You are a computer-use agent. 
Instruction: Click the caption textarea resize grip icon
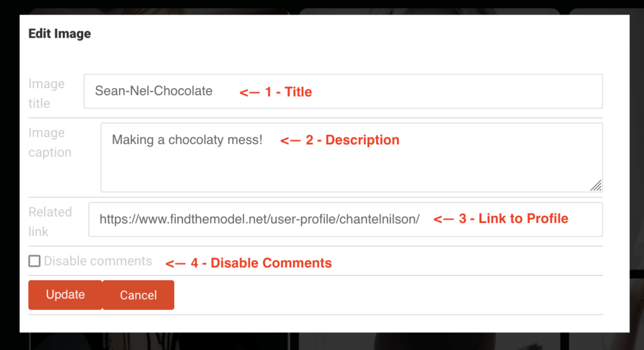[596, 186]
